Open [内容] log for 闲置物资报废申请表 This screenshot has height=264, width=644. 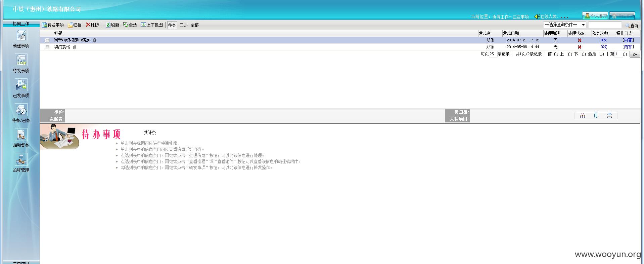[x=628, y=40]
